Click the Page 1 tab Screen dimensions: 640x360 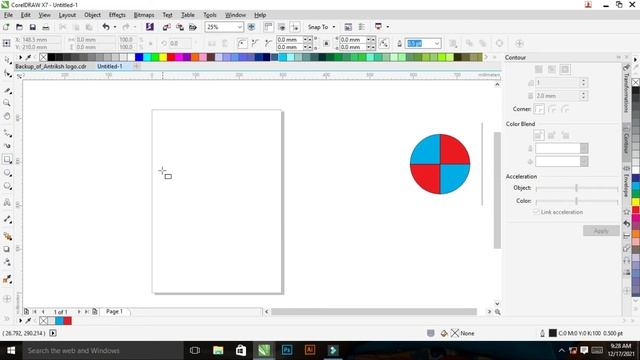pos(114,311)
